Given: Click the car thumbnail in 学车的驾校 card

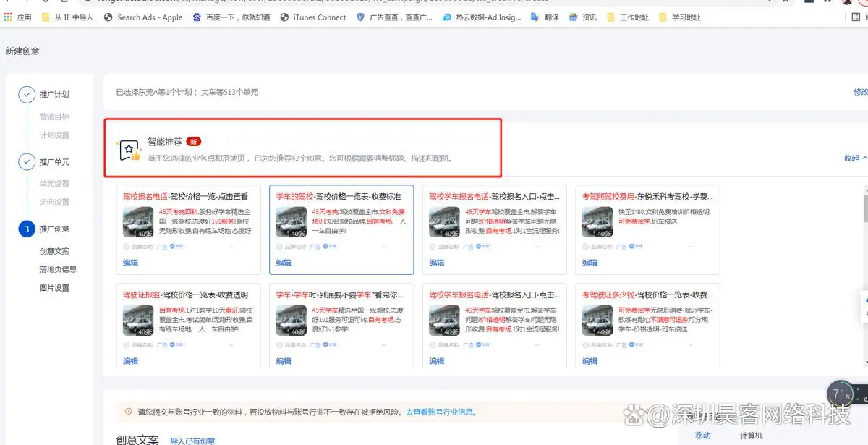Looking at the screenshot, I should pos(292,223).
